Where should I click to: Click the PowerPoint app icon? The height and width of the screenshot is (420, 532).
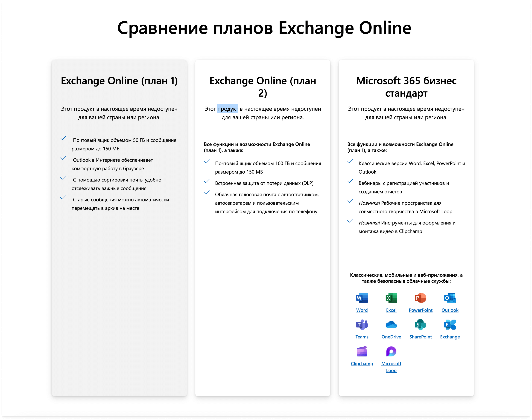point(420,298)
